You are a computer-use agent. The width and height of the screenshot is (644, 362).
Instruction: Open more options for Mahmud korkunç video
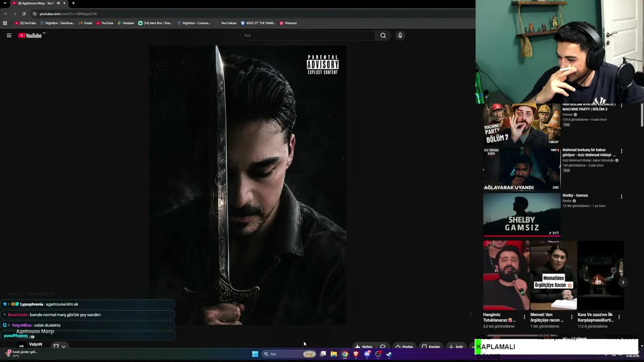tap(621, 151)
